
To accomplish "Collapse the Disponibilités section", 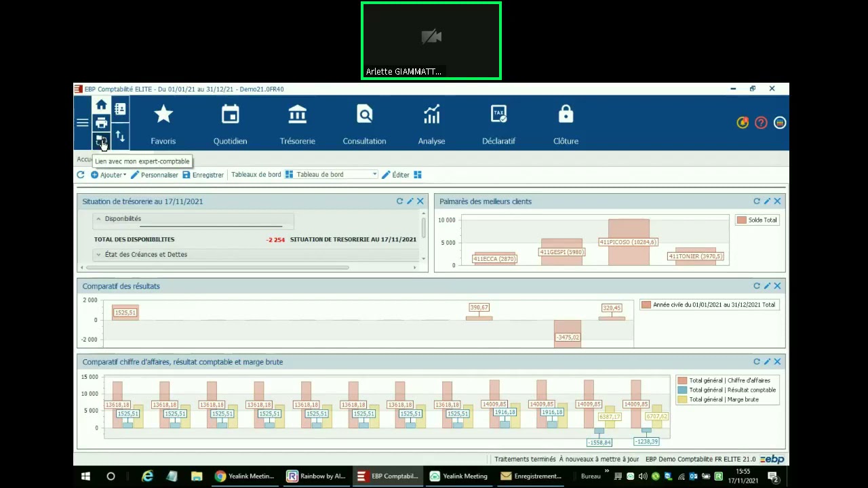I will coord(98,219).
